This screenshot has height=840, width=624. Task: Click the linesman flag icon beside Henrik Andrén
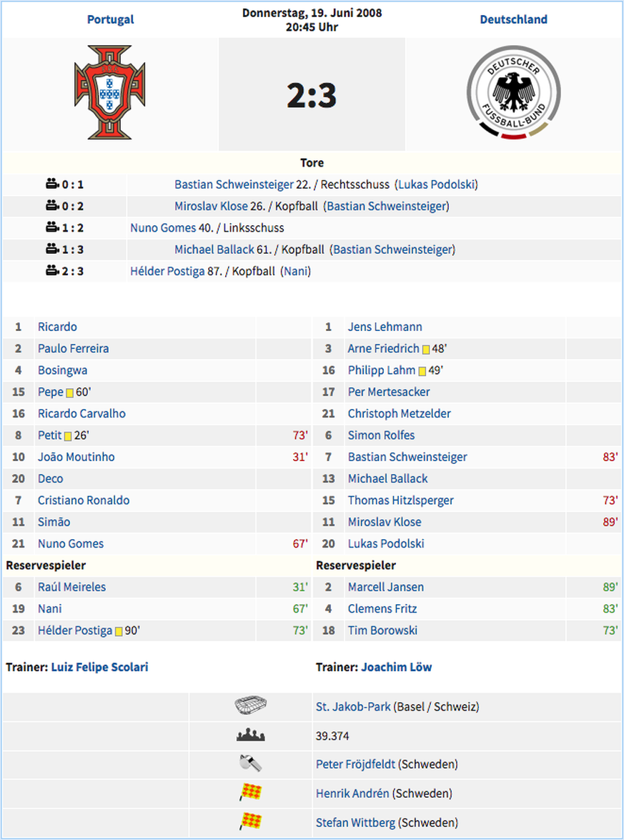coord(251,792)
